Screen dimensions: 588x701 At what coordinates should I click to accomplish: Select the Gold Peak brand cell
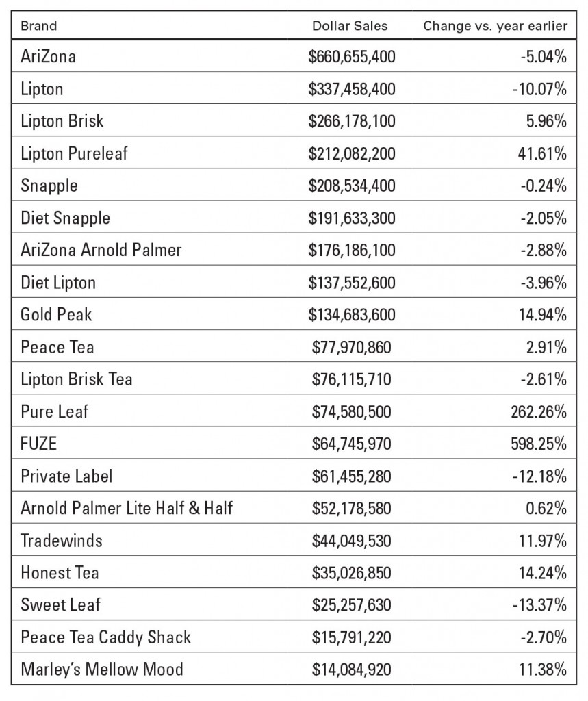56,314
